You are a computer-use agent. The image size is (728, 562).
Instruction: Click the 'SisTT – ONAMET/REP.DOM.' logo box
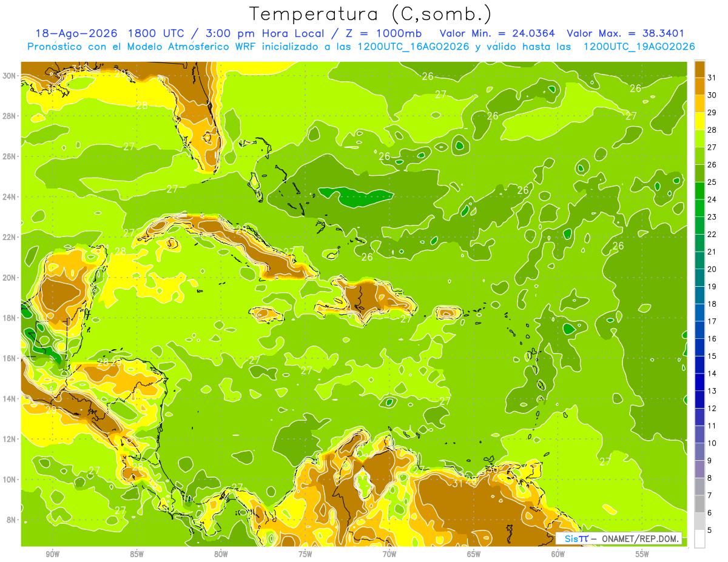pyautogui.click(x=619, y=538)
